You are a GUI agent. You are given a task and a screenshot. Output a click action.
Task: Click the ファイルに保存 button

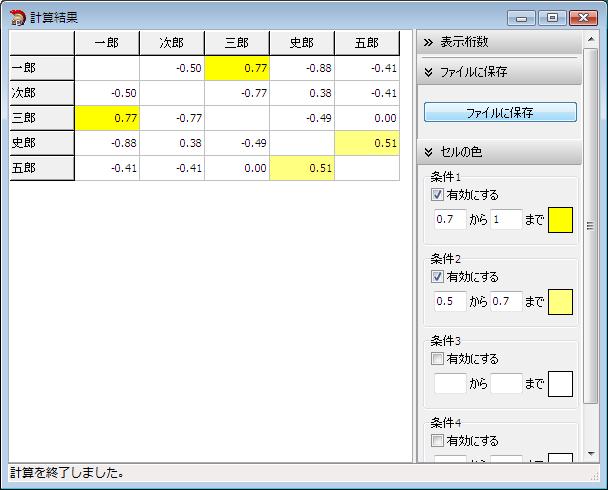500,112
